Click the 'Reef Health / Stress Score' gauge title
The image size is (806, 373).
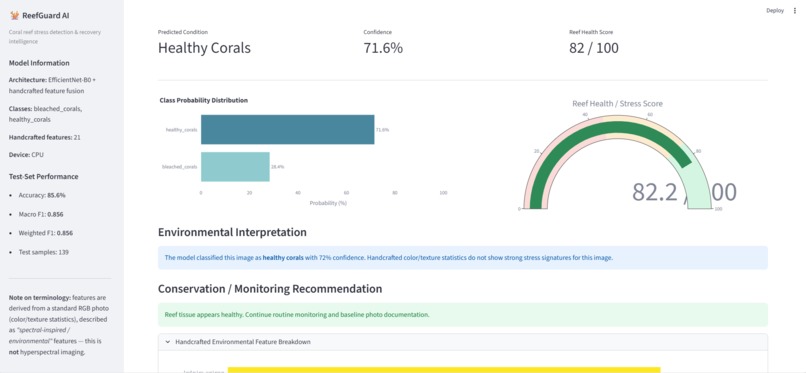617,103
